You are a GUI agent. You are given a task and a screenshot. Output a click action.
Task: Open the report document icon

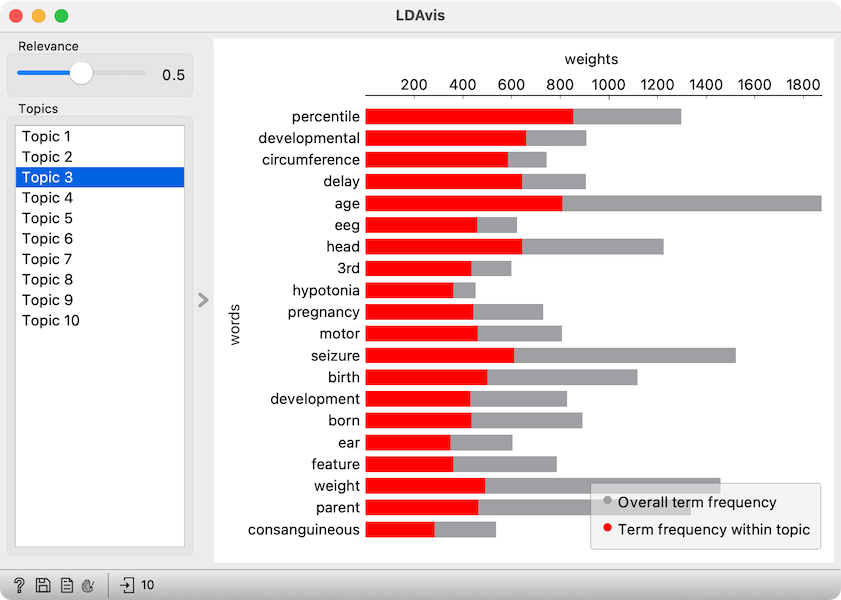tap(67, 584)
